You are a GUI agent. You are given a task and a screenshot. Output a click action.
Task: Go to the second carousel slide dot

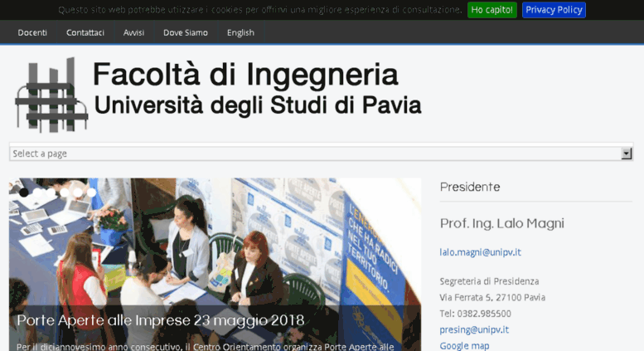click(38, 192)
